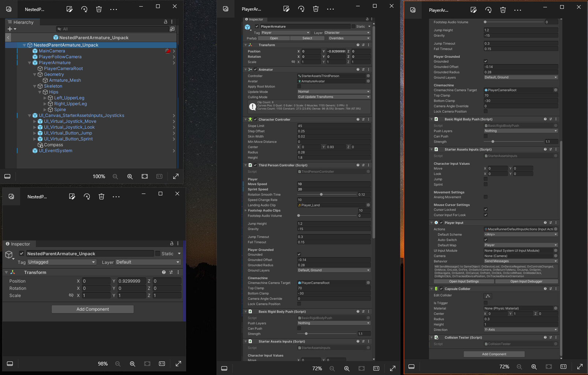This screenshot has height=375, width=588.
Task: Open the three-dots menu in the bottom-left NestedP window
Action: pos(116,196)
